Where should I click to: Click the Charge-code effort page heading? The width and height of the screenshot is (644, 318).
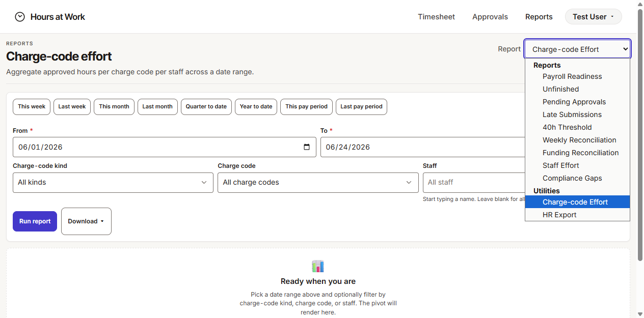tap(59, 56)
